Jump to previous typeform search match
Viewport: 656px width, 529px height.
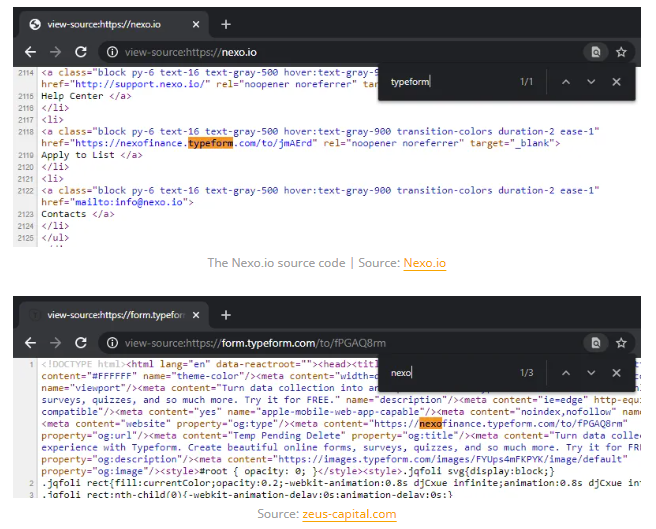tap(566, 82)
